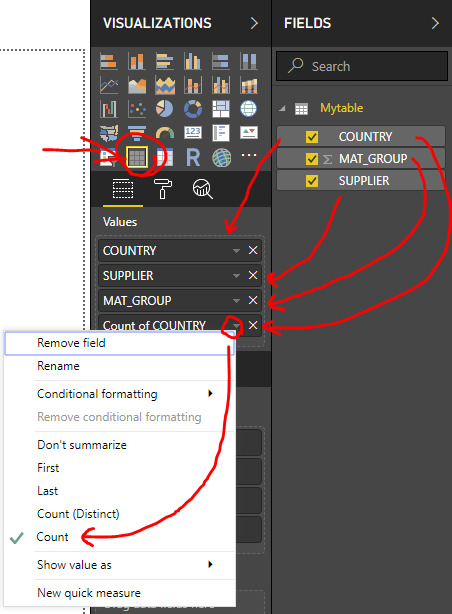This screenshot has height=614, width=452.
Task: Select the Stacked area chart visual
Action: click(165, 85)
